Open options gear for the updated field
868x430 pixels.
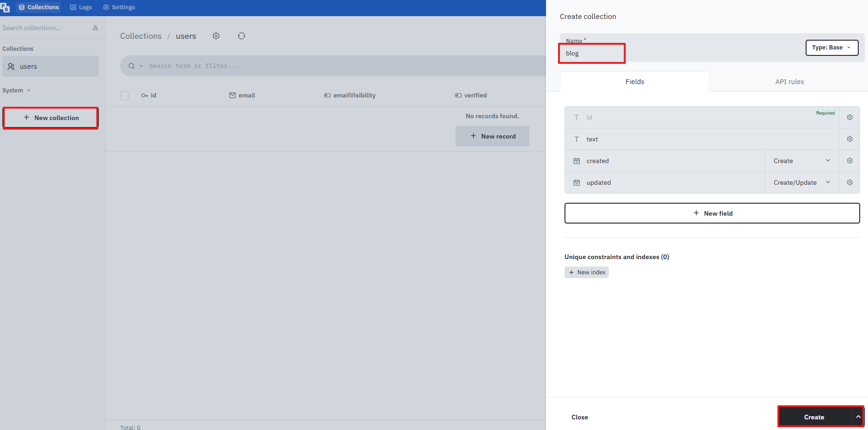(x=850, y=182)
